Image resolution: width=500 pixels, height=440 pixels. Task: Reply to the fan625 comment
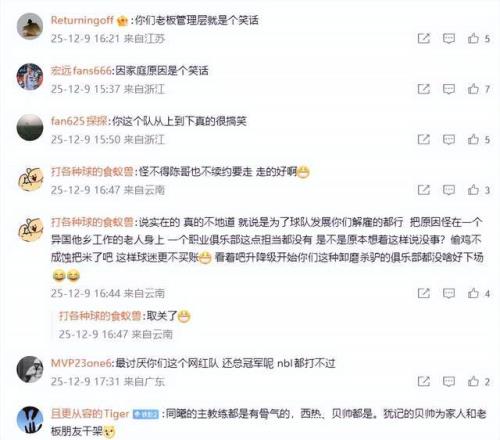449,140
